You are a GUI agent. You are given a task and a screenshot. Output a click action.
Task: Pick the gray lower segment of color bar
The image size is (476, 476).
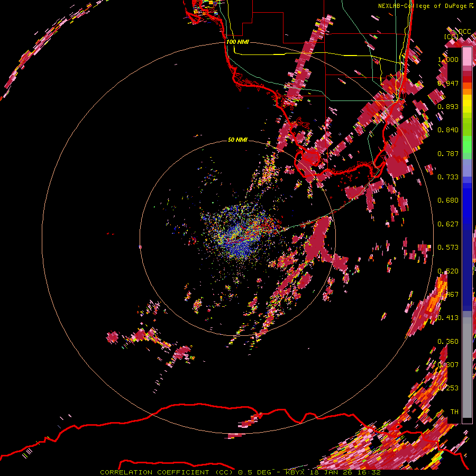point(467,369)
